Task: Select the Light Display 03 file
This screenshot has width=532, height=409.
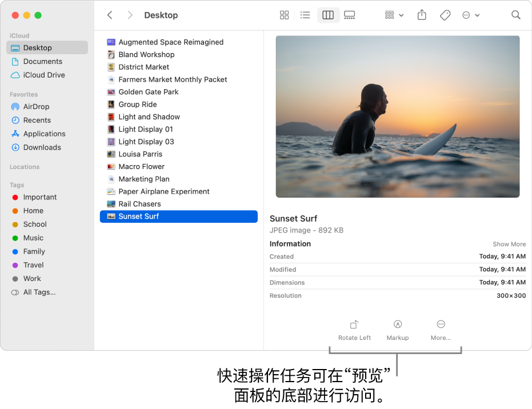Action: 179,142
